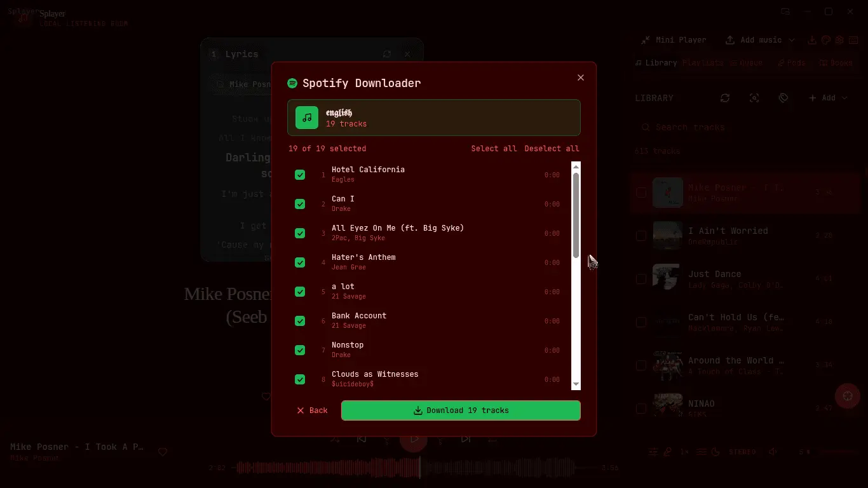This screenshot has height=488, width=868.
Task: Switch to the Library tab
Action: point(656,63)
